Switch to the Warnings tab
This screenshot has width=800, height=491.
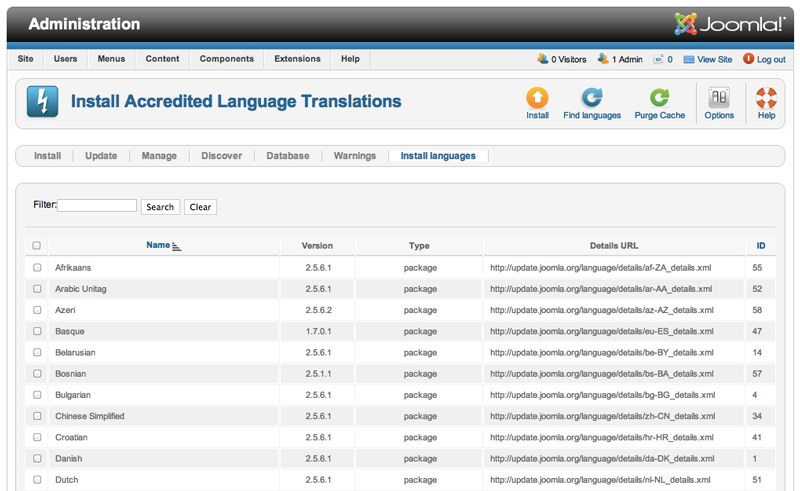tap(355, 156)
